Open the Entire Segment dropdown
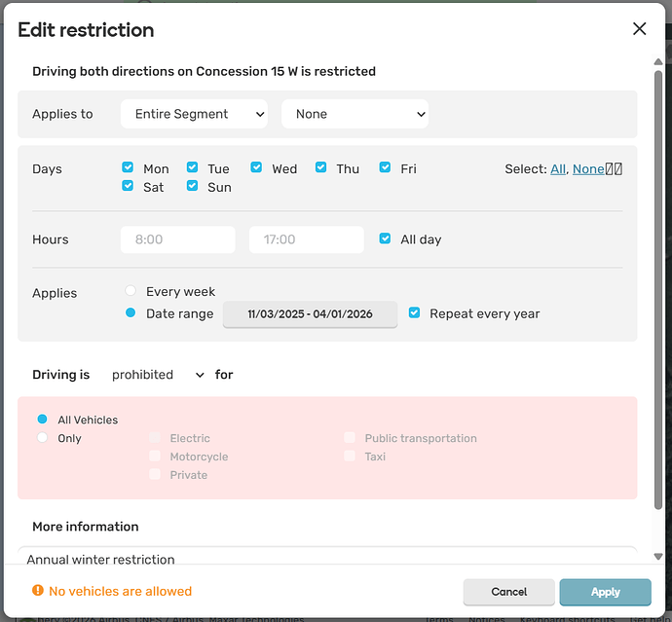 (x=195, y=114)
